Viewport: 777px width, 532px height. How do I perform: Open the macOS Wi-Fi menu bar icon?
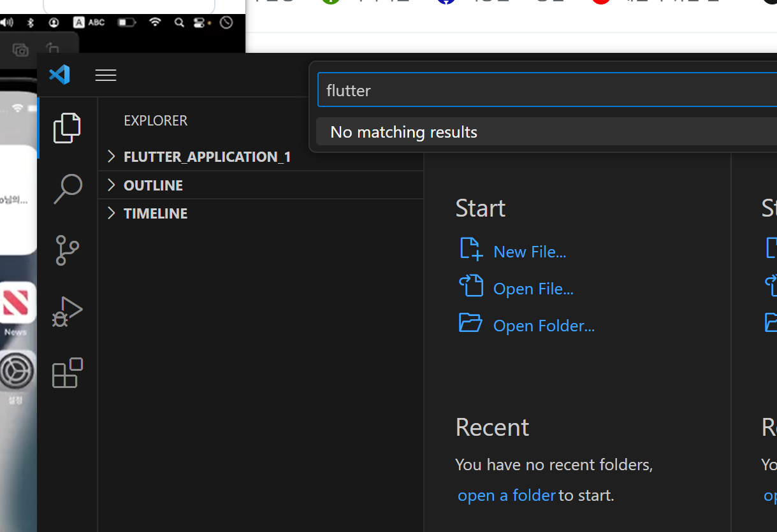pos(155,22)
